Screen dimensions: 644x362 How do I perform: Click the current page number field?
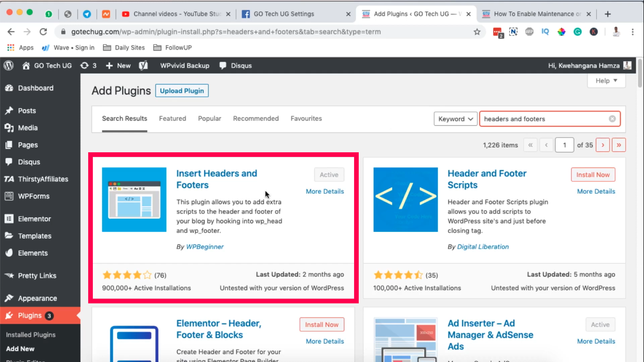point(564,145)
